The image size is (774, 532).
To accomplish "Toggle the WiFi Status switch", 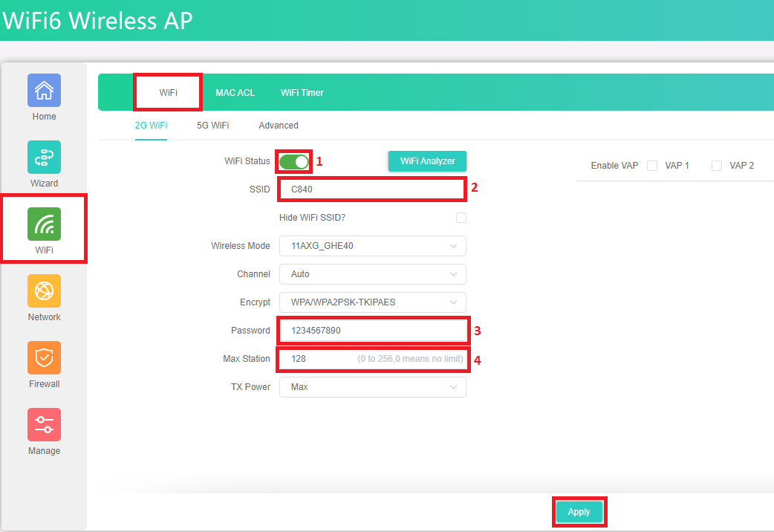I will tap(294, 162).
